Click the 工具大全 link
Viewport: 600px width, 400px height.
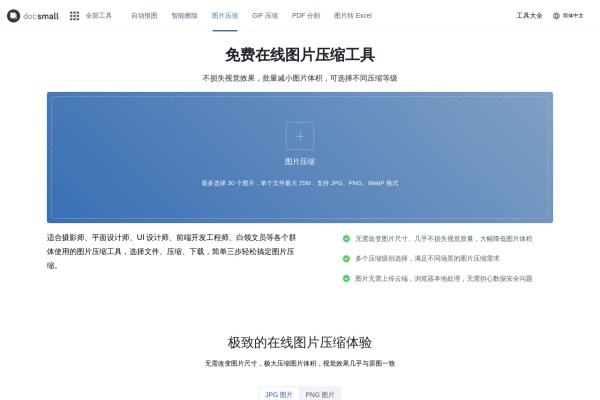529,16
